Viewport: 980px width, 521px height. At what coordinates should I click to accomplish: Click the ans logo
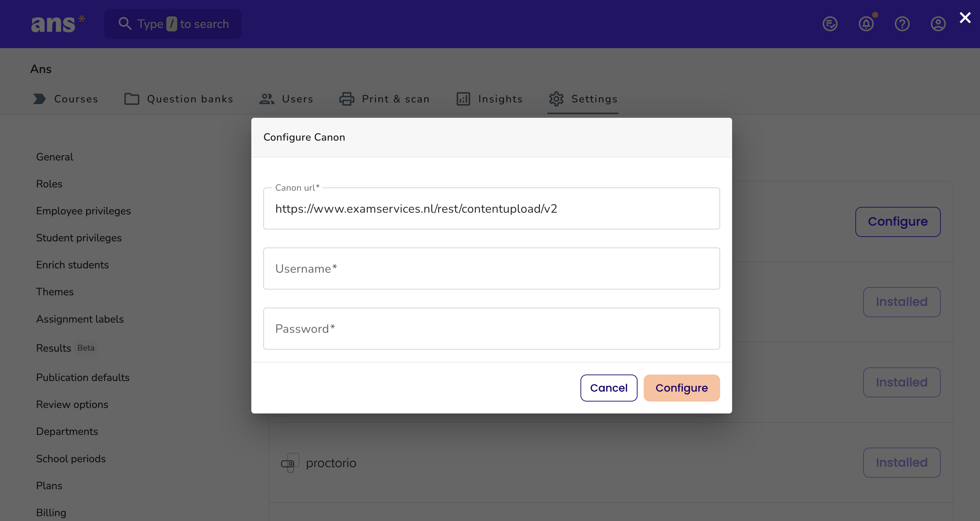(58, 24)
